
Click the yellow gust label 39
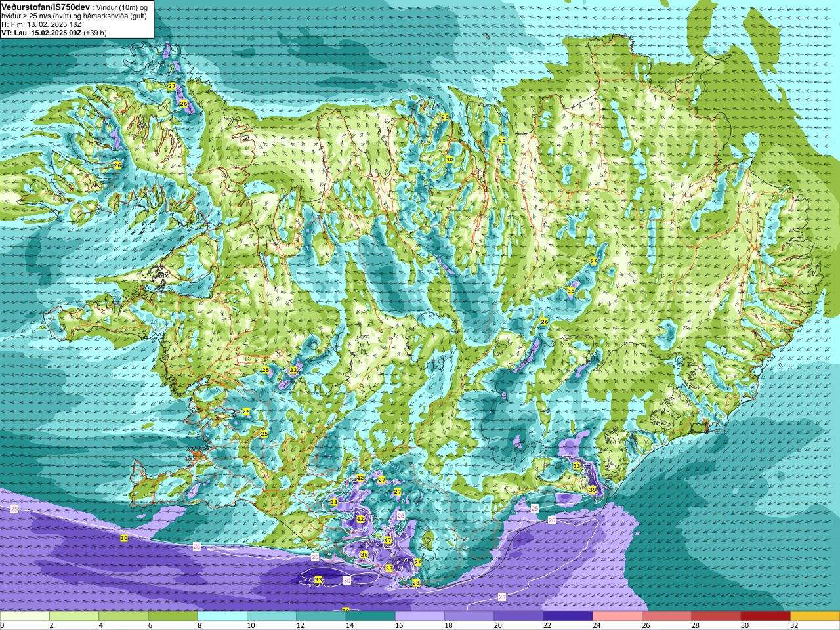(x=593, y=490)
